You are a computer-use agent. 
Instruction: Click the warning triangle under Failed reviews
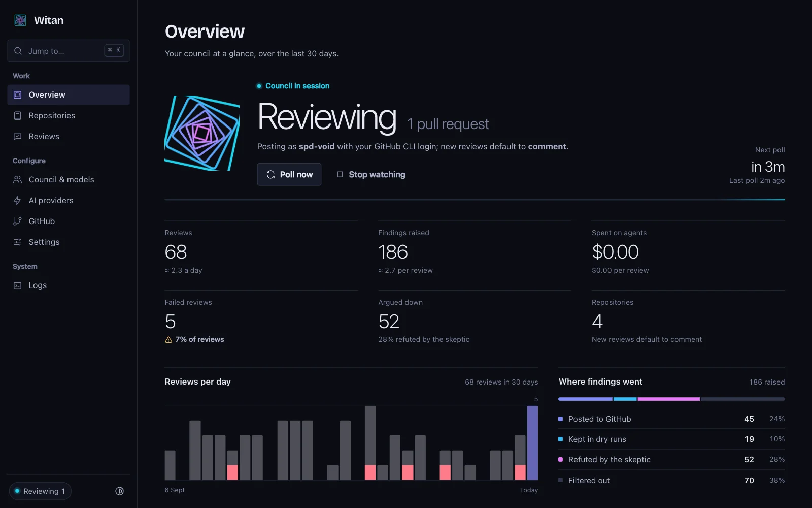tap(168, 340)
